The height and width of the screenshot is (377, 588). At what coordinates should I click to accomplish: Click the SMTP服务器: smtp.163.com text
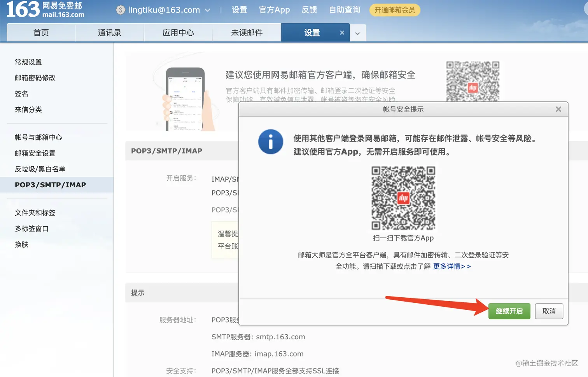[x=258, y=337]
